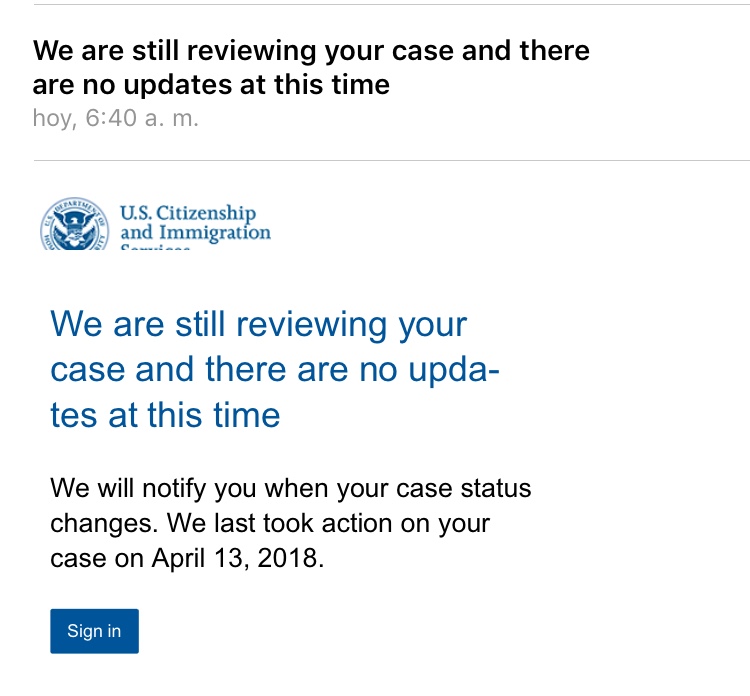Click the blue 'We are still reviewing' heading
The height and width of the screenshot is (696, 750).
pyautogui.click(x=275, y=369)
